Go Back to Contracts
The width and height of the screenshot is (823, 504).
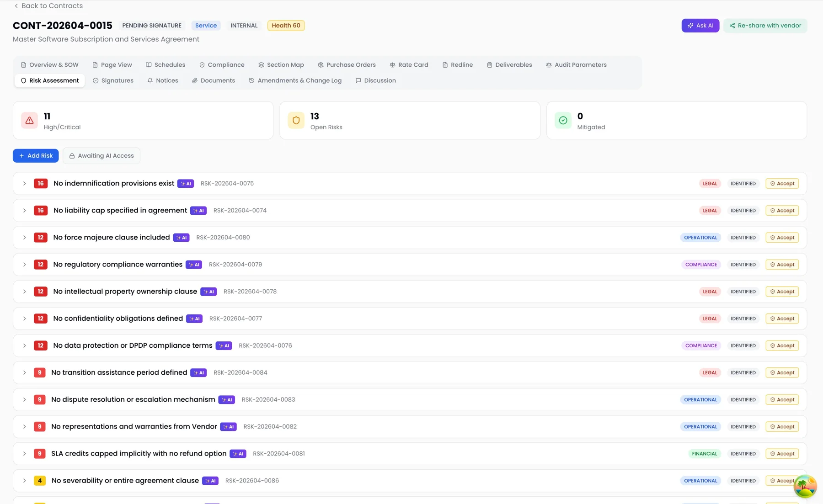click(48, 6)
